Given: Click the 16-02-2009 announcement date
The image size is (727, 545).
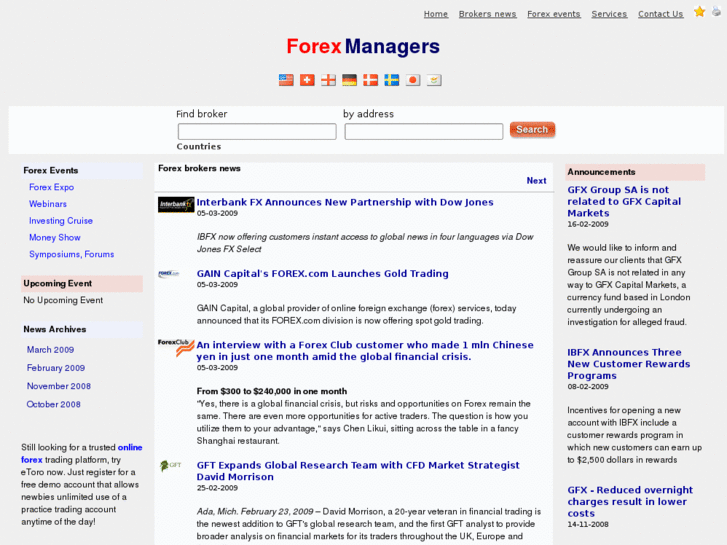Looking at the screenshot, I should tap(588, 224).
